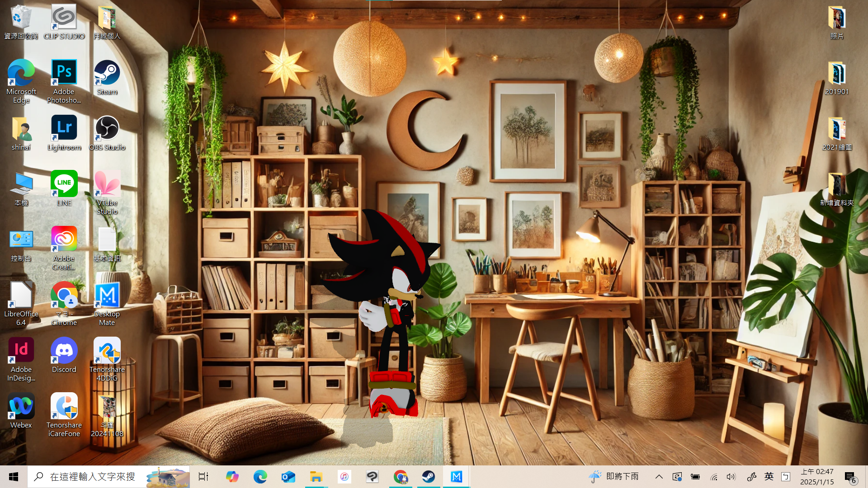Open File Explorer from the taskbar
Screen dimensions: 868x488
(316, 477)
